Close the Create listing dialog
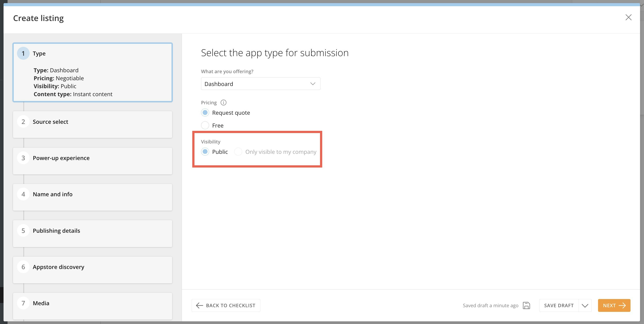This screenshot has width=644, height=324. [x=628, y=17]
